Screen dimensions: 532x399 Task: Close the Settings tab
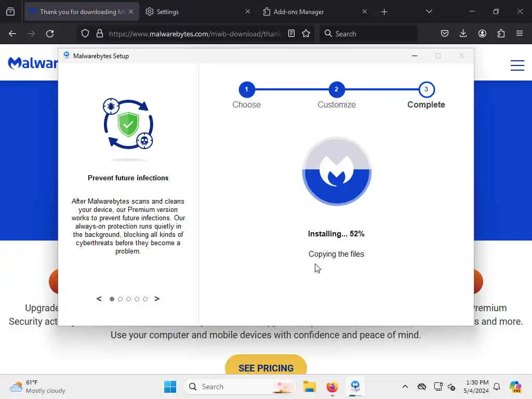click(x=248, y=11)
